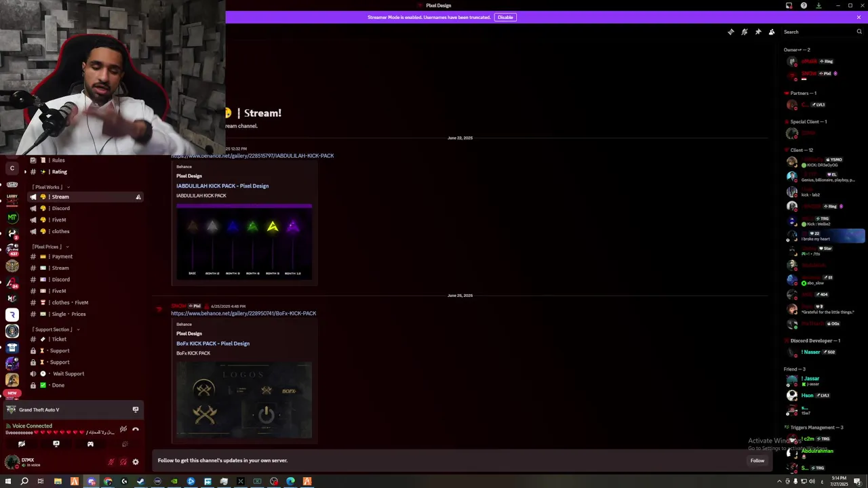Image resolution: width=868 pixels, height=488 pixels.
Task: Open FiveM announcement channel under Pixel Works
Action: pyautogui.click(x=85, y=220)
